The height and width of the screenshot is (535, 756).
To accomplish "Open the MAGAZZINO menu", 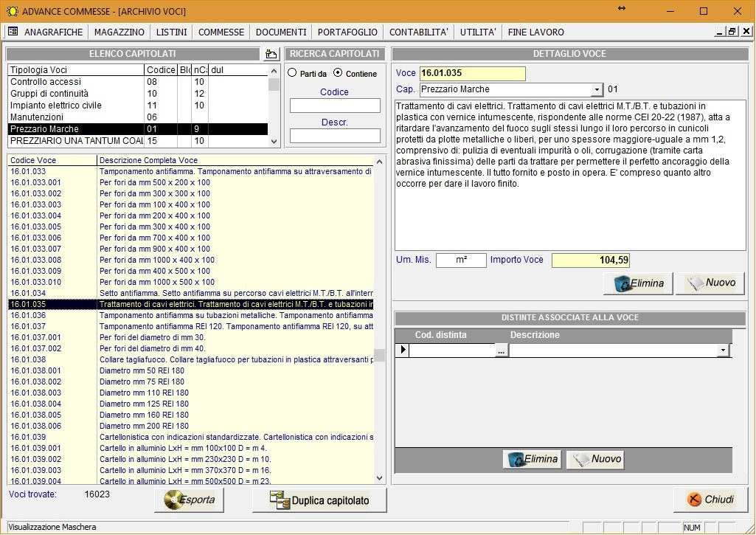I will click(x=119, y=32).
